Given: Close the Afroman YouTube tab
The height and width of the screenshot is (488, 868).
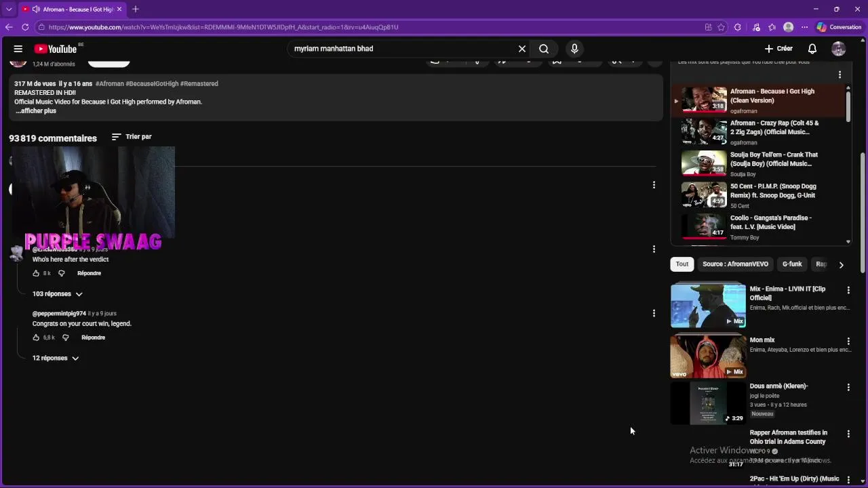Looking at the screenshot, I should pos(120,9).
